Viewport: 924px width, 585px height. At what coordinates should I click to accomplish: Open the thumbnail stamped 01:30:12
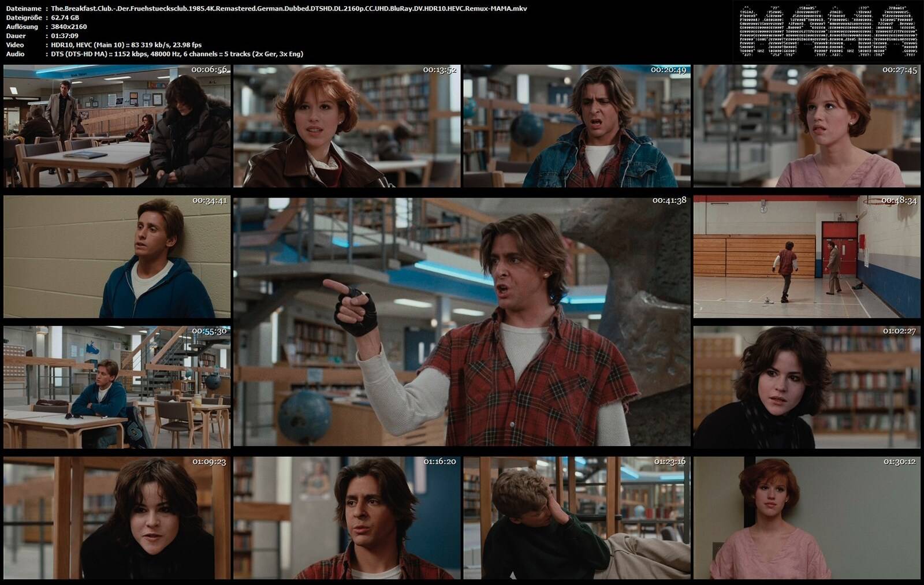[807, 518]
